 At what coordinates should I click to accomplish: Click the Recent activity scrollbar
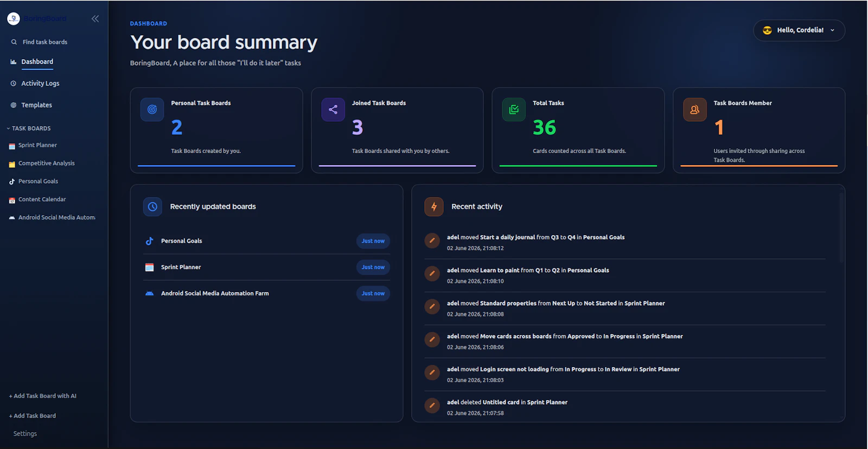[x=841, y=228]
